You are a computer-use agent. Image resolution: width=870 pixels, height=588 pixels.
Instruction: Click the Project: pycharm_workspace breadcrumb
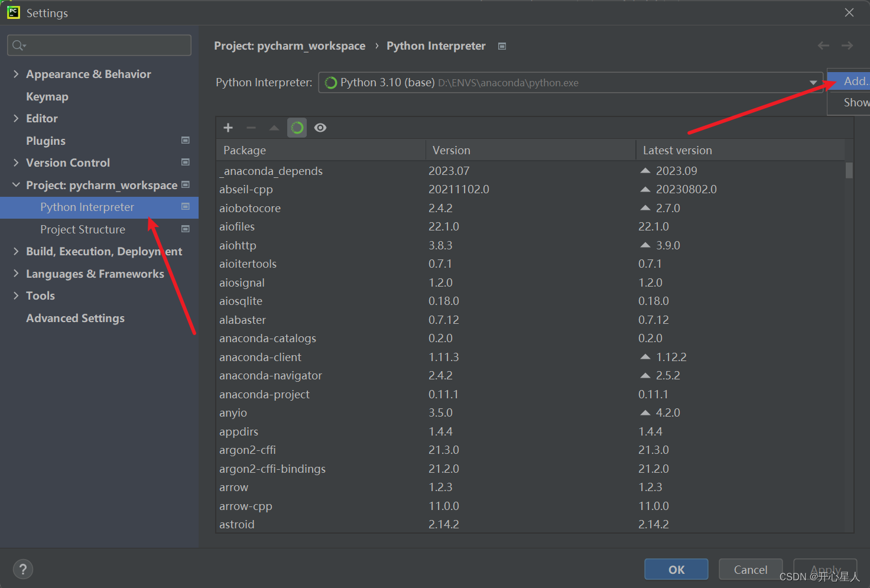click(x=290, y=46)
